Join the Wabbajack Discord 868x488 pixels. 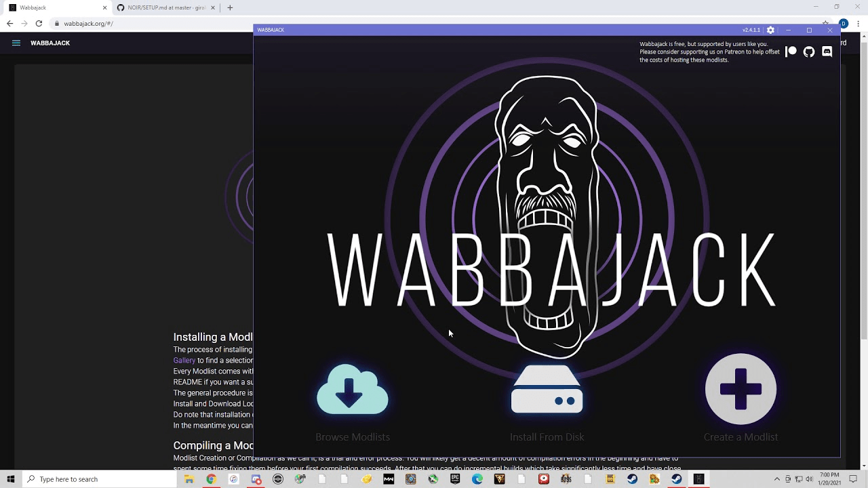click(x=827, y=52)
